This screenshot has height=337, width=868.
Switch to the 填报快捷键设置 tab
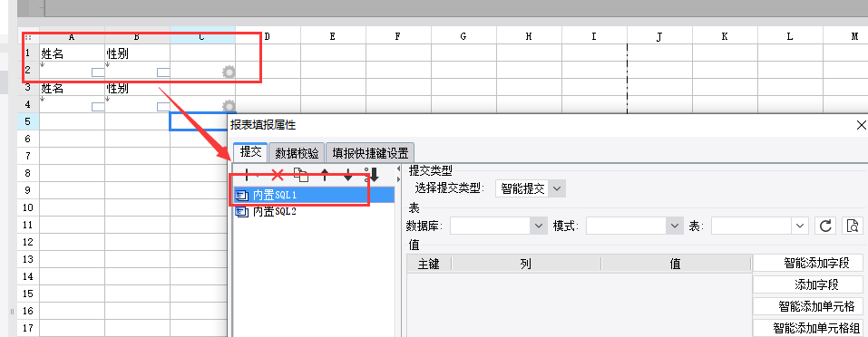pyautogui.click(x=370, y=152)
